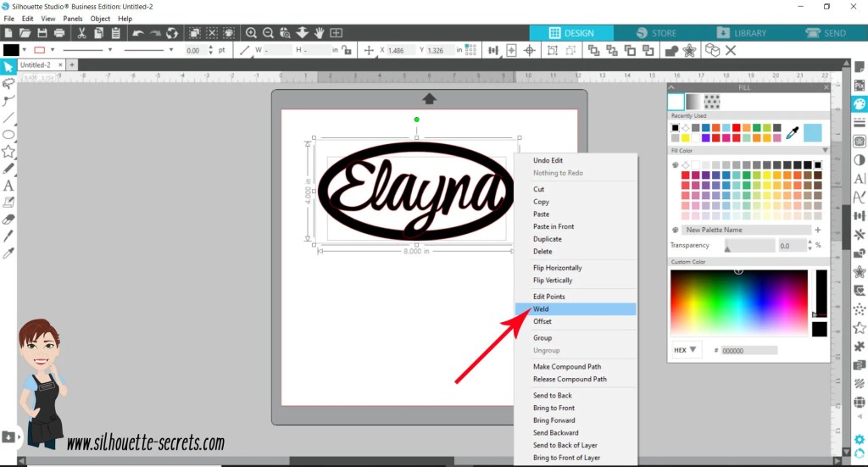This screenshot has height=467, width=868.
Task: Click the clipboard Paste icon in toolbar
Action: (115, 33)
